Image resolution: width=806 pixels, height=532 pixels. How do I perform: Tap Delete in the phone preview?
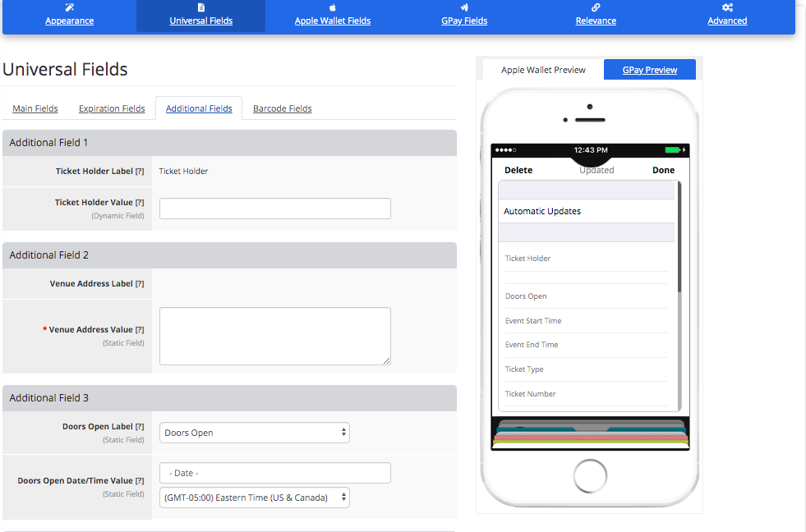pyautogui.click(x=518, y=170)
